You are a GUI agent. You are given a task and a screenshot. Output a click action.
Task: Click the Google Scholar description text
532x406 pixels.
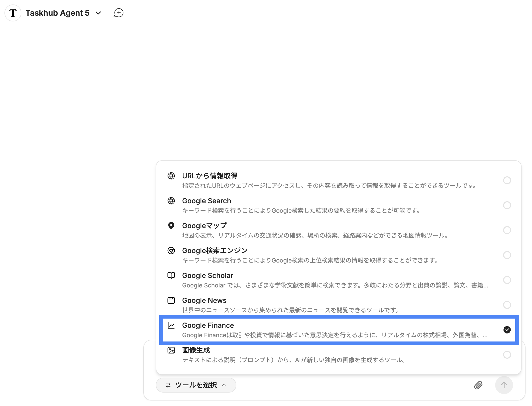tap(335, 285)
